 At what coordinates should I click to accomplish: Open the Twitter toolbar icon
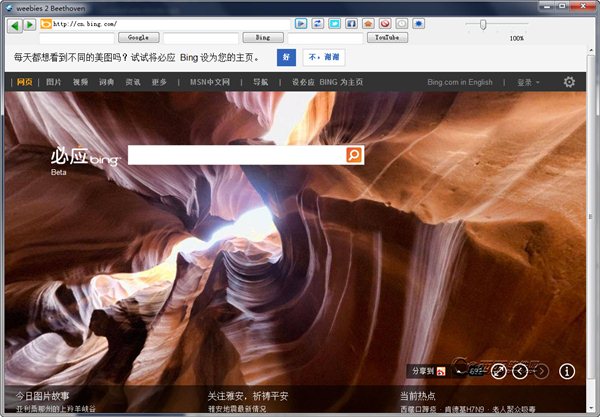[x=334, y=24]
